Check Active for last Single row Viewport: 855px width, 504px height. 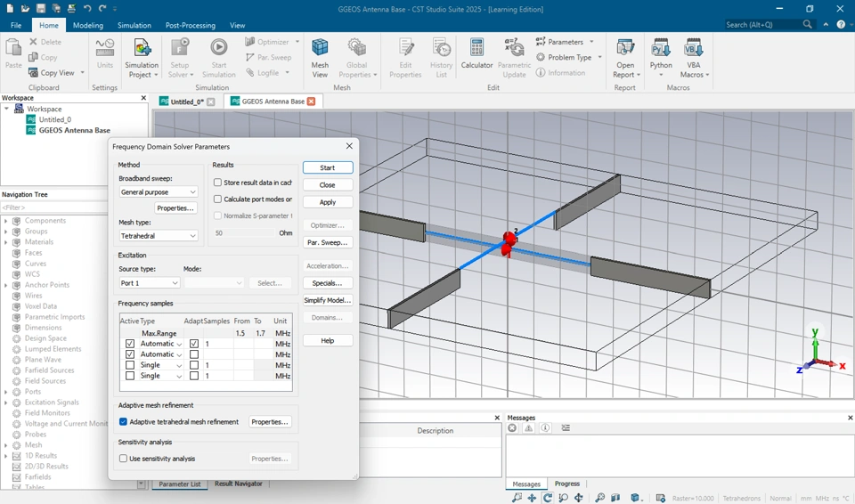(130, 376)
